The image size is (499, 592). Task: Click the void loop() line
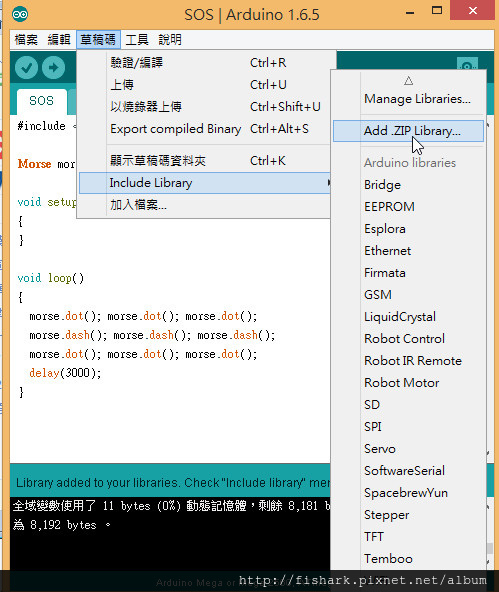[x=50, y=278]
